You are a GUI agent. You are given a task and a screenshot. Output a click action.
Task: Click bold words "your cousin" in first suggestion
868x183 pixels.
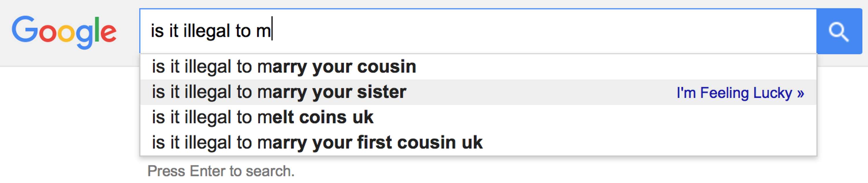point(364,67)
